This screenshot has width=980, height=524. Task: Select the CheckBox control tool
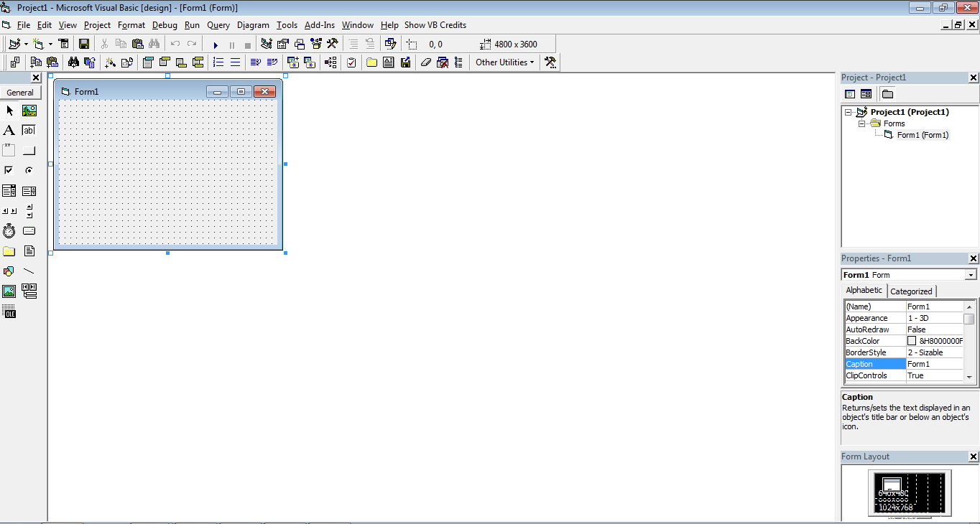point(10,170)
